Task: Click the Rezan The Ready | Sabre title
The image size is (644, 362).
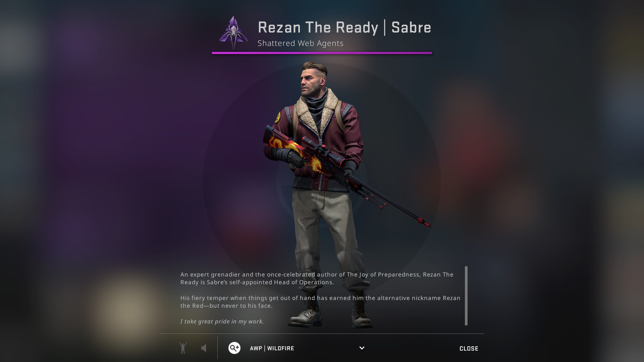Action: 344,27
